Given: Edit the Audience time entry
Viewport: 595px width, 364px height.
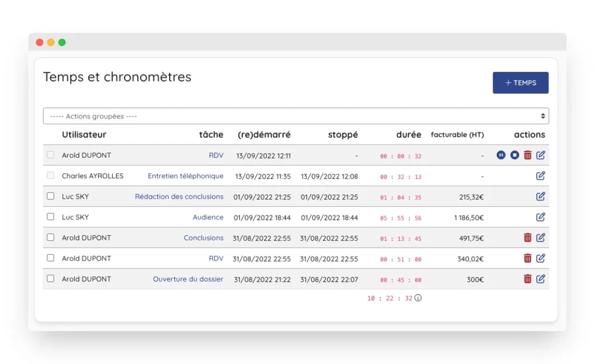Looking at the screenshot, I should [x=540, y=217].
